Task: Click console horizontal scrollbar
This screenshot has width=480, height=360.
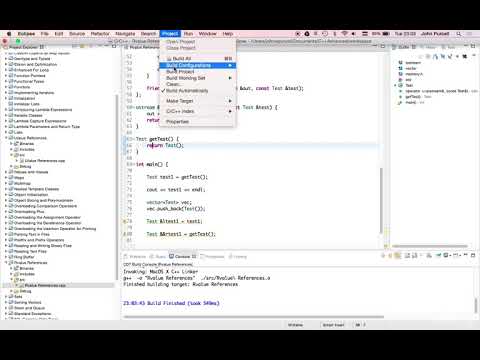Action: pos(253,317)
